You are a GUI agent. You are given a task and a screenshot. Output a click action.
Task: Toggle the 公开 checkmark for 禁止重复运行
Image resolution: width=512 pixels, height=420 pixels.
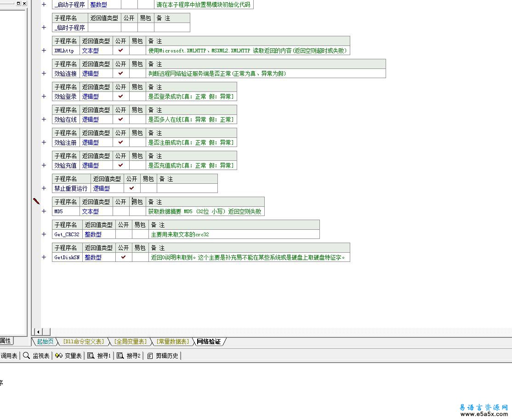(132, 188)
